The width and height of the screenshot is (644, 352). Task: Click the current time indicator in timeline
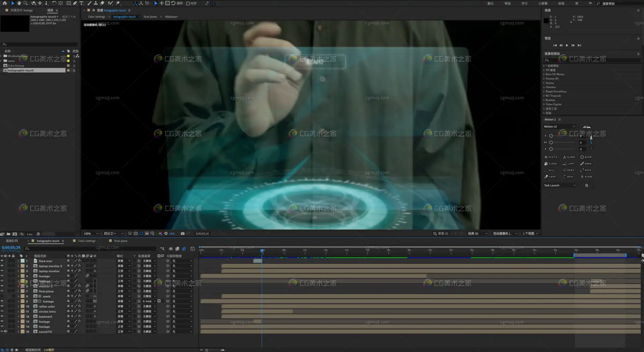click(x=262, y=250)
